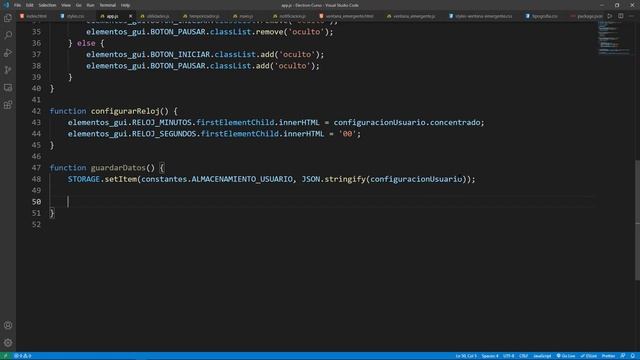Click the configurarReloj function name

125,111
